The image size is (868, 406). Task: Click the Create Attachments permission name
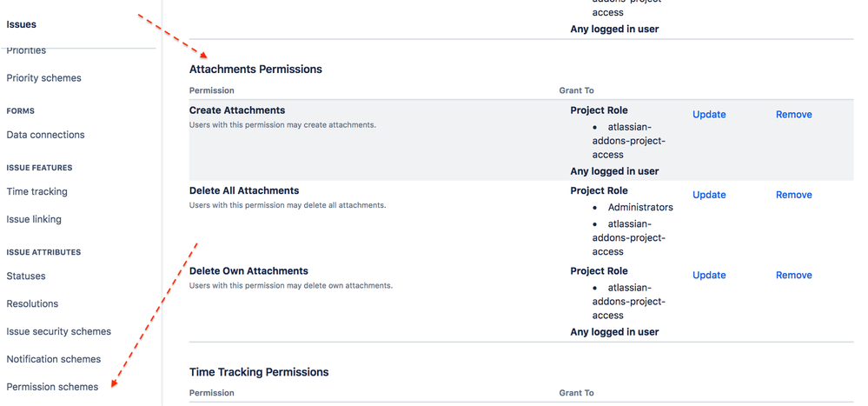point(237,110)
